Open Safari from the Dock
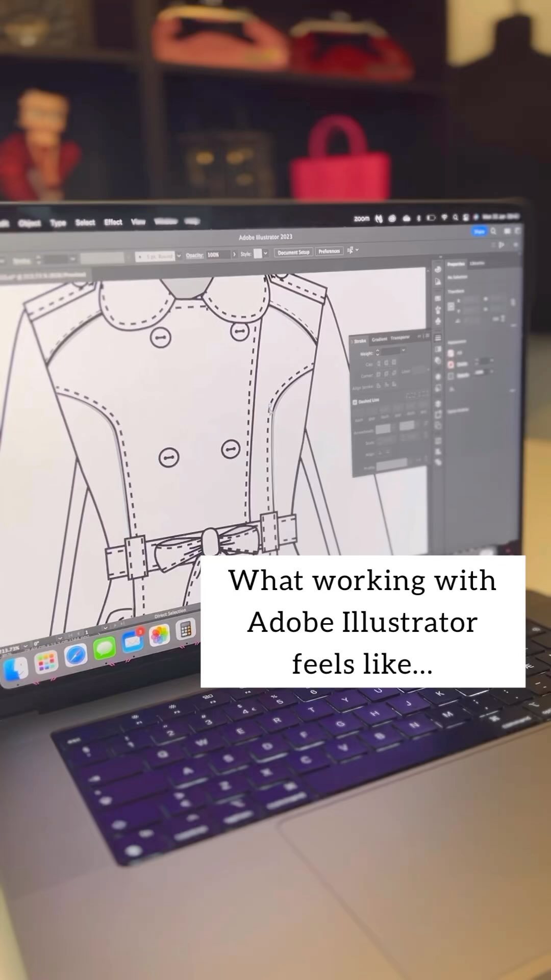Screen dimensions: 551x980 [x=76, y=655]
